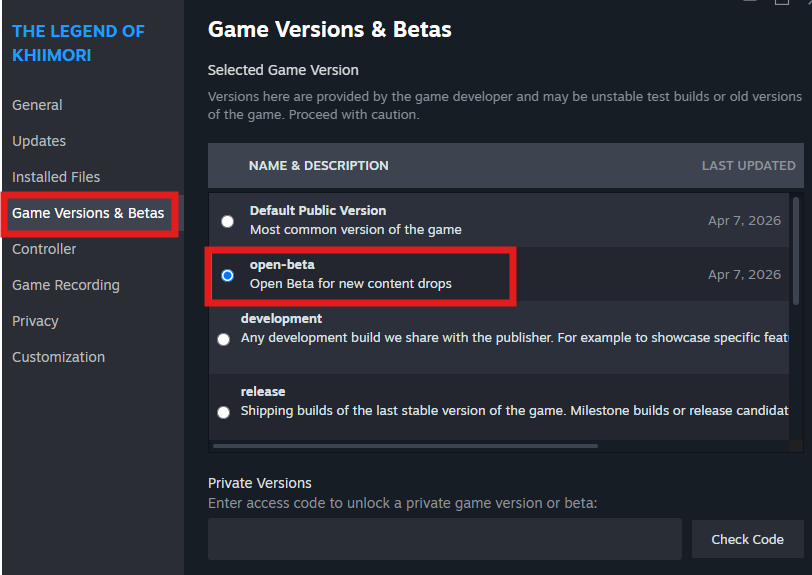
Task: Click the private access code field
Action: tap(444, 539)
